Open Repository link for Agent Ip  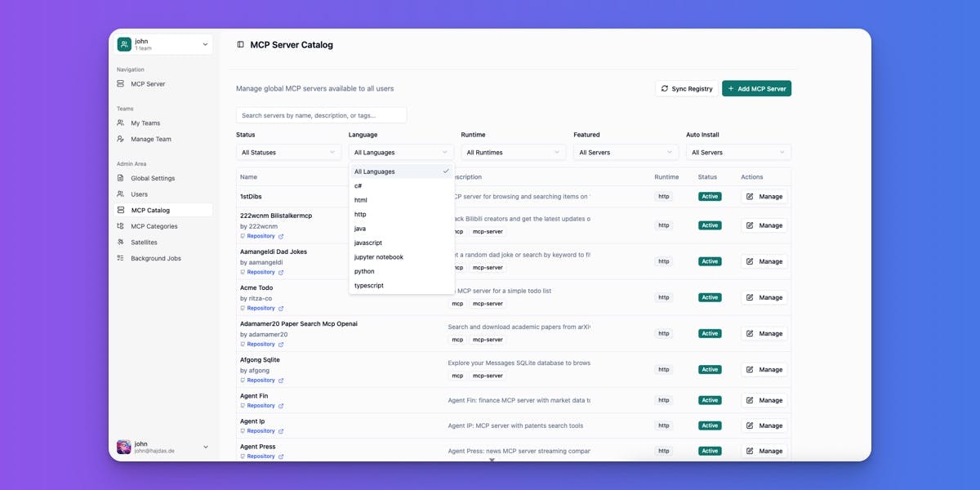(262, 430)
